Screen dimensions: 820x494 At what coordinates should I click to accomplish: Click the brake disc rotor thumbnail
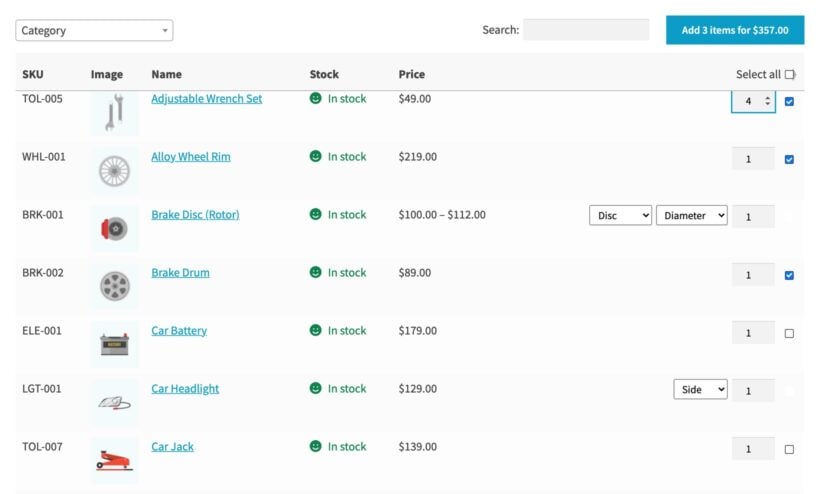point(115,229)
